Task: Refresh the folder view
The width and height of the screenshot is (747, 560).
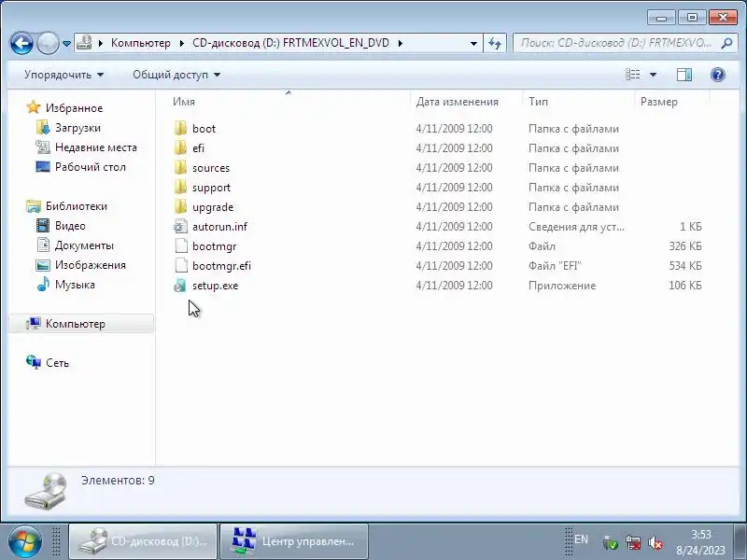Action: point(495,43)
